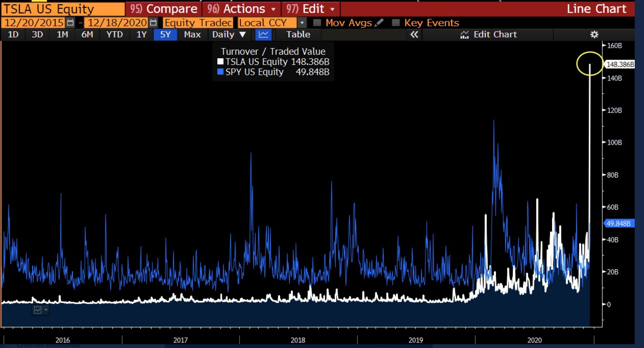The image size is (644, 348).
Task: Switch to Table view
Action: [298, 35]
